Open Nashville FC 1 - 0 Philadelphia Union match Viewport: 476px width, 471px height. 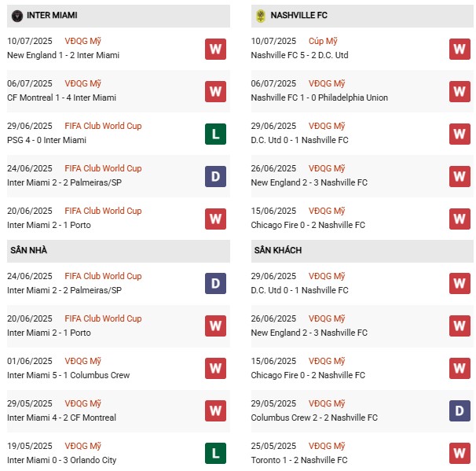[320, 98]
